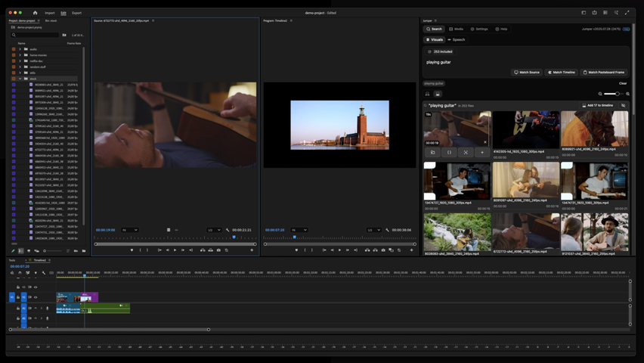Toggle mute on audio track A1

coord(36,309)
